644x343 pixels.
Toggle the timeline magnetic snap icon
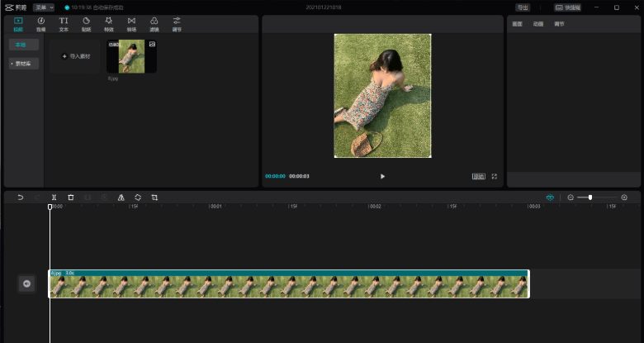pyautogui.click(x=550, y=198)
